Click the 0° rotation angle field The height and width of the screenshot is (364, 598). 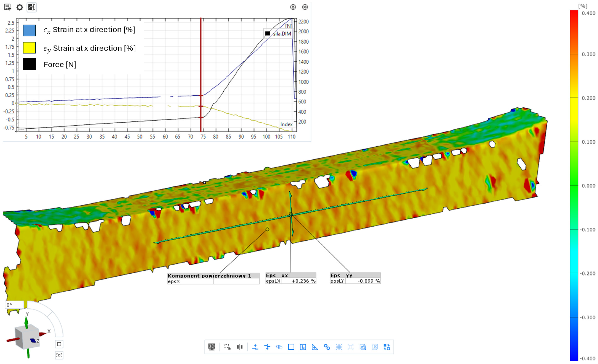(14, 305)
